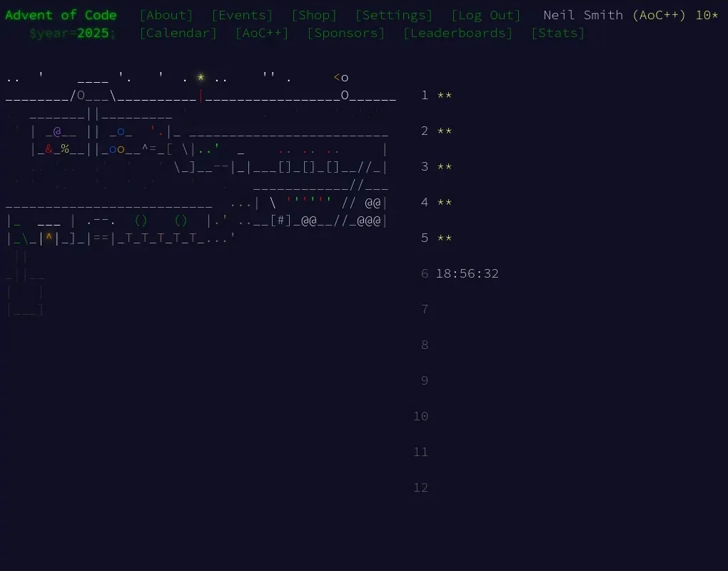
Task: Open personal [Stats]
Action: (x=557, y=33)
